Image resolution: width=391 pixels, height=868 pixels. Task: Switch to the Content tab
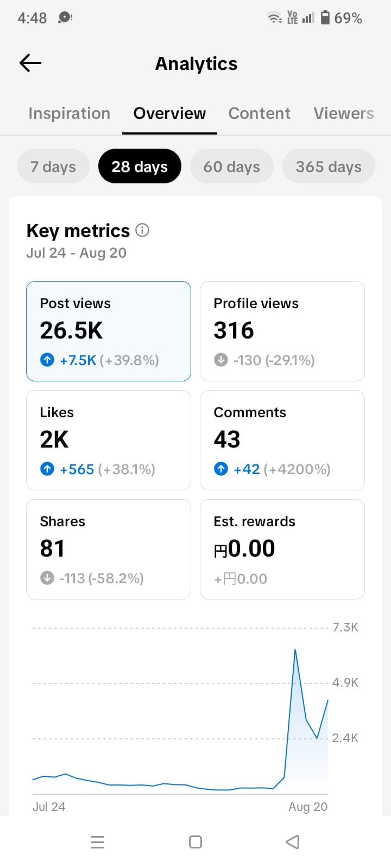(x=260, y=113)
